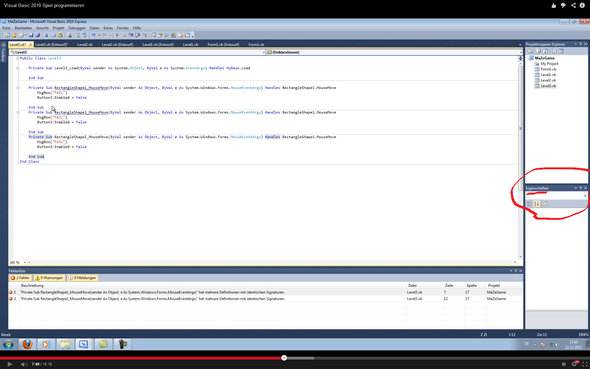Open the Windows Start menu
590x369 pixels.
tap(8, 344)
